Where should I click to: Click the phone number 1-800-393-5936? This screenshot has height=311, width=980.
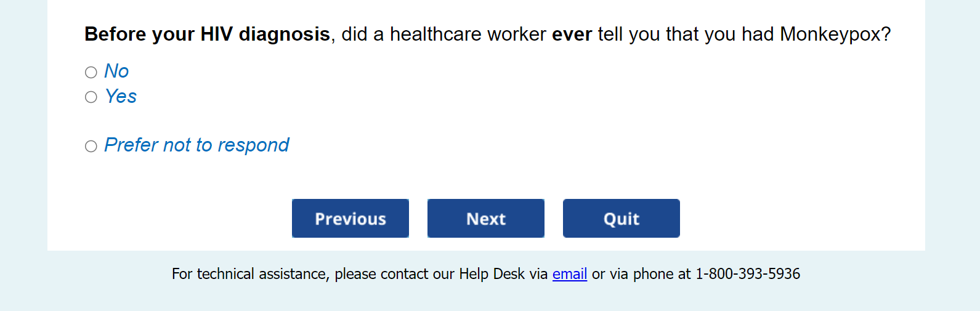point(748,274)
